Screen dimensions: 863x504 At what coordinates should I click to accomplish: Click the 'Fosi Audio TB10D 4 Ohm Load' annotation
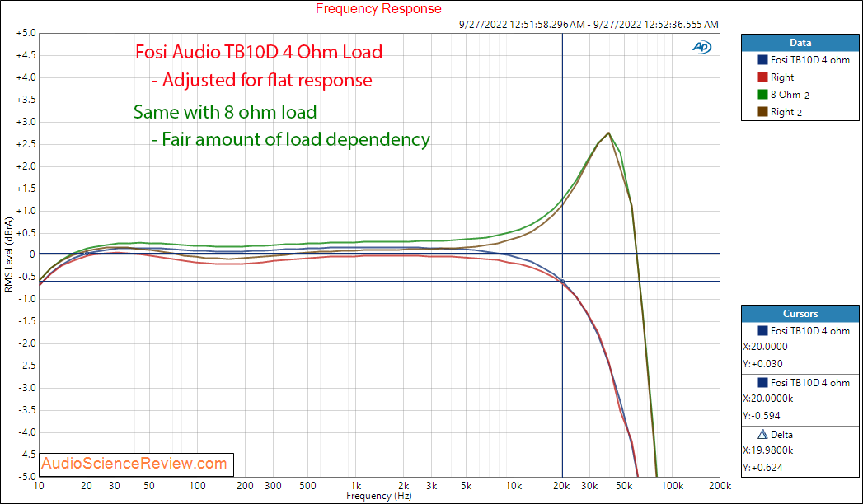point(259,52)
